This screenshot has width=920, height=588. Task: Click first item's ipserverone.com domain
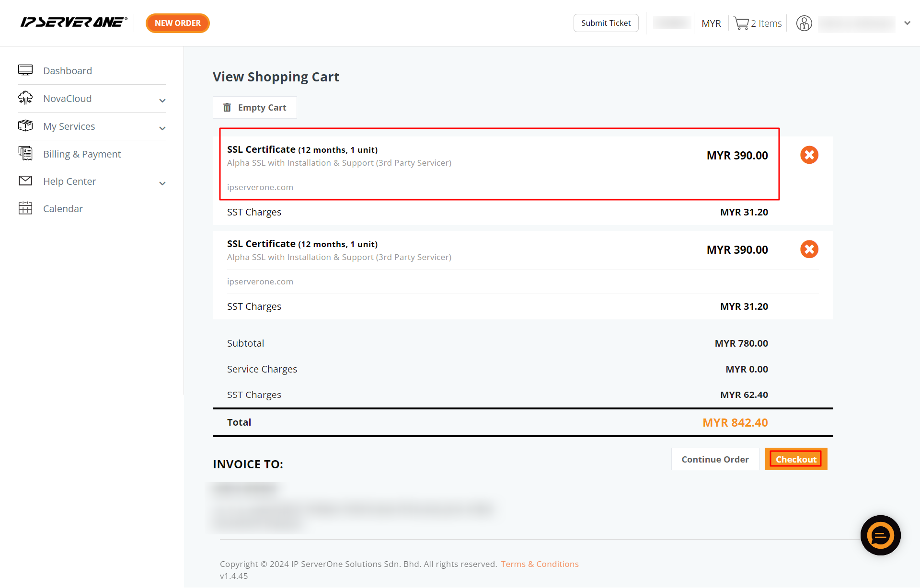click(x=260, y=187)
